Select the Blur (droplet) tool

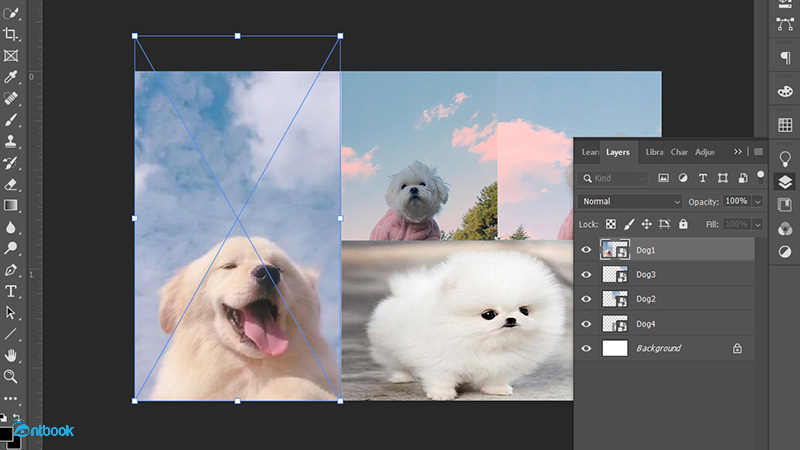click(x=10, y=227)
